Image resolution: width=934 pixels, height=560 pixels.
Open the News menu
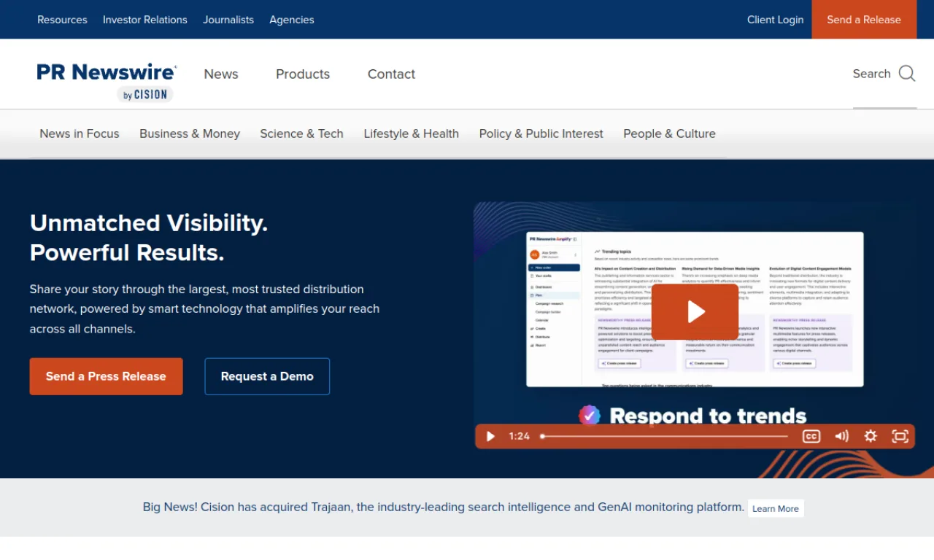[221, 74]
